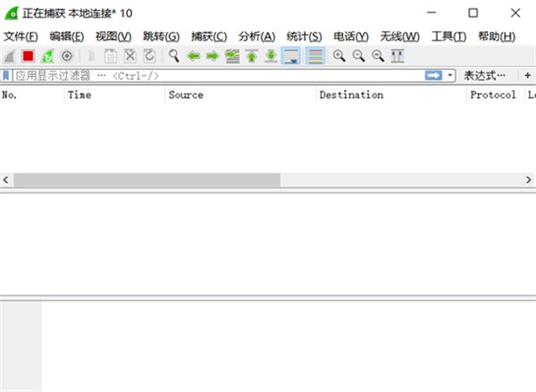Screen dimensions: 536x392
Task: Add filter button with plus sign
Action: (527, 76)
